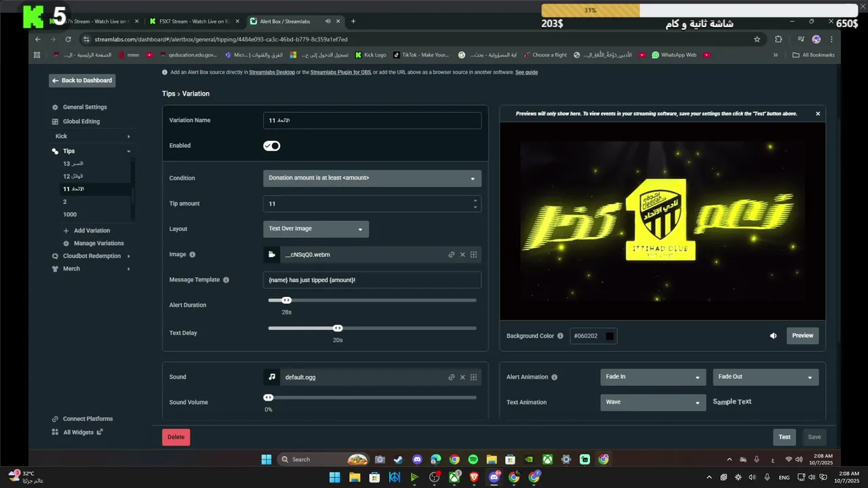
Task: Click the browser reload icon
Action: [68, 39]
